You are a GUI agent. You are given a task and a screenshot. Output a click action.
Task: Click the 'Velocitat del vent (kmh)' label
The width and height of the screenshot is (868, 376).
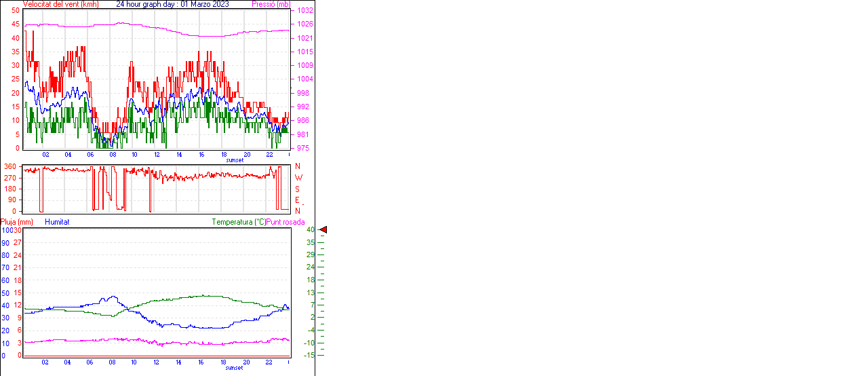(x=60, y=4)
